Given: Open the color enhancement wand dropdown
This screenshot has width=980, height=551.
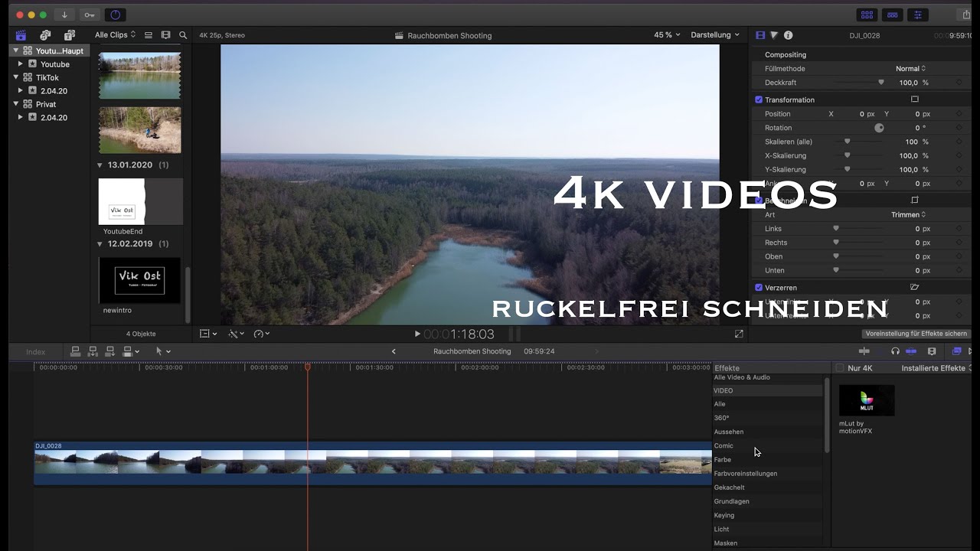Looking at the screenshot, I should tap(236, 334).
